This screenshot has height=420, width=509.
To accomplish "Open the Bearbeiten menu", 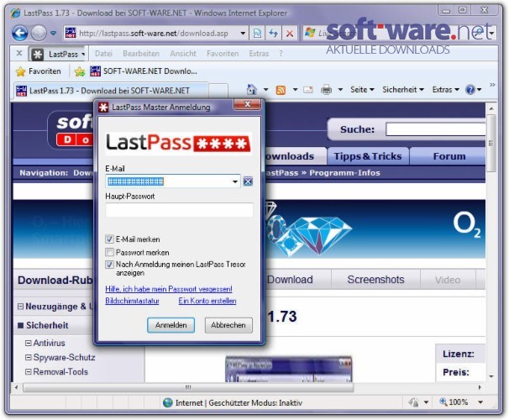I will [141, 54].
